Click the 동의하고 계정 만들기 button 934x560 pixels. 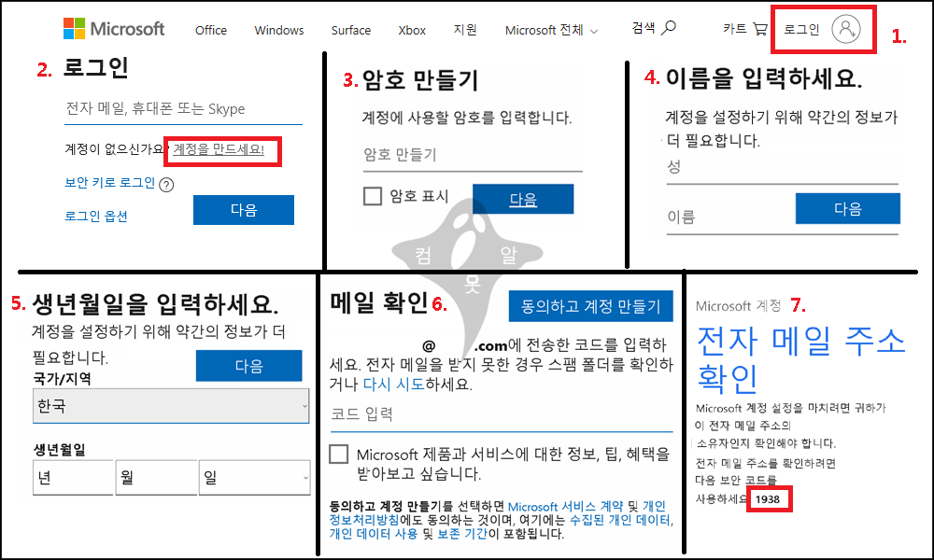pos(591,306)
